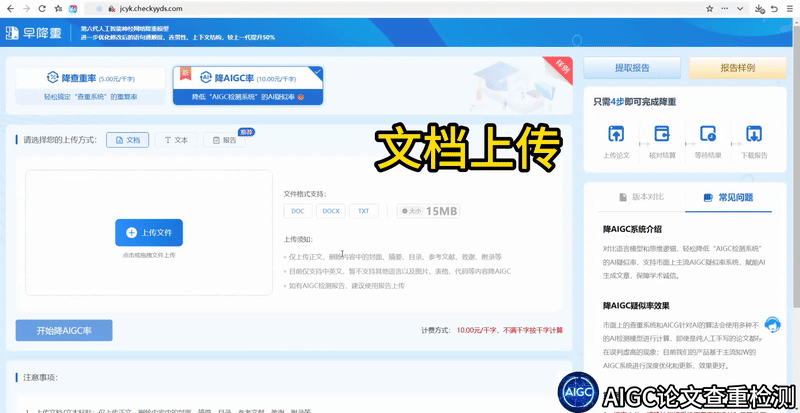Reload the page with the refresh icon
Image resolution: width=800 pixels, height=413 pixels.
click(42, 9)
